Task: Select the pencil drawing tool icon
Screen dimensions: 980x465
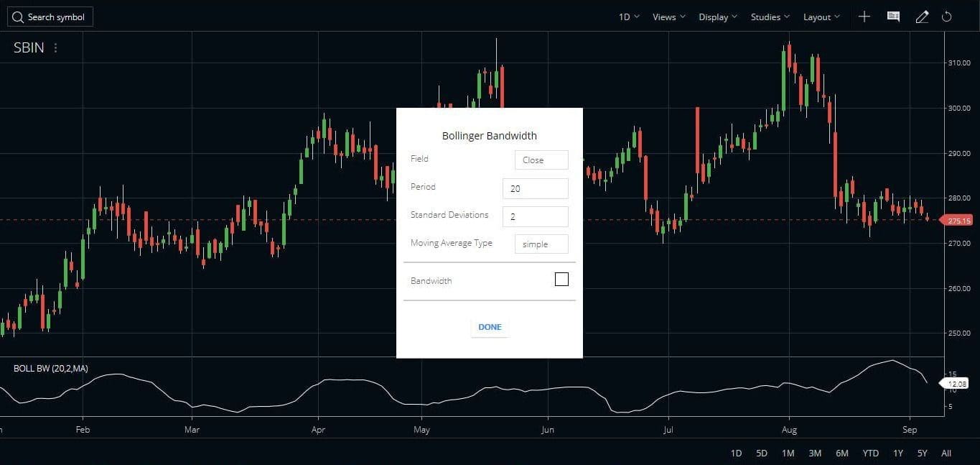Action: click(x=922, y=16)
